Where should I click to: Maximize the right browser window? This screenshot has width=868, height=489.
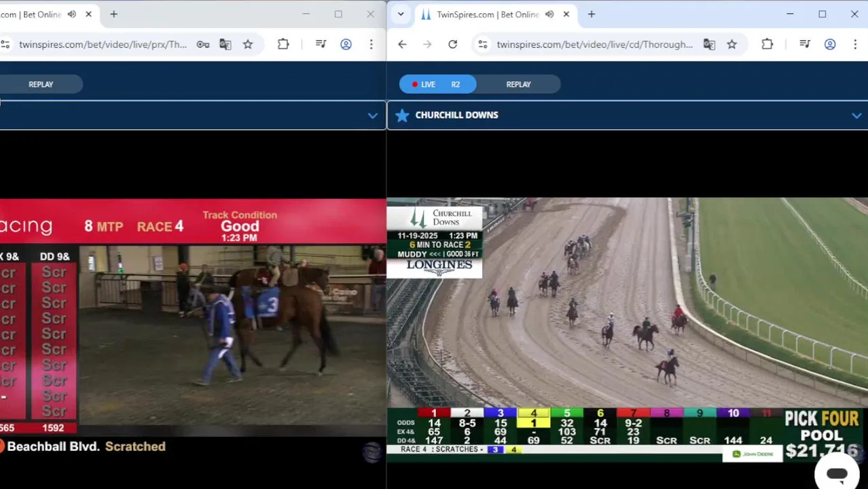pos(822,14)
